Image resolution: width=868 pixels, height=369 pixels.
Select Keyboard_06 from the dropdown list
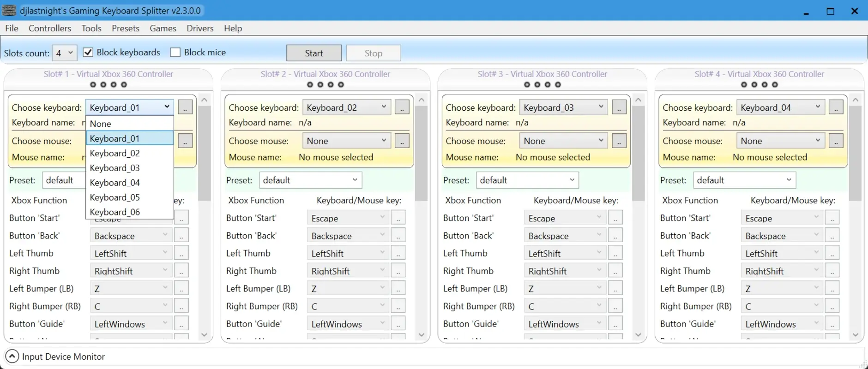pyautogui.click(x=130, y=212)
